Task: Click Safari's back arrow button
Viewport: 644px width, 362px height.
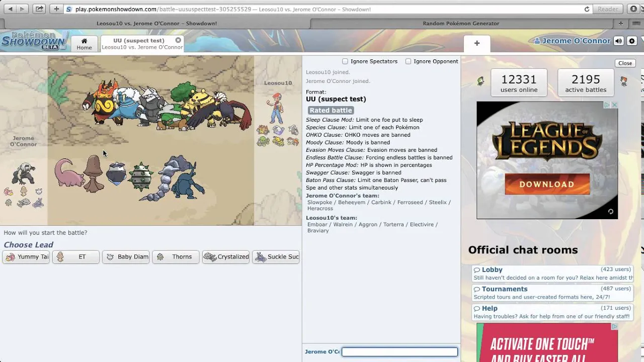Action: (10, 9)
